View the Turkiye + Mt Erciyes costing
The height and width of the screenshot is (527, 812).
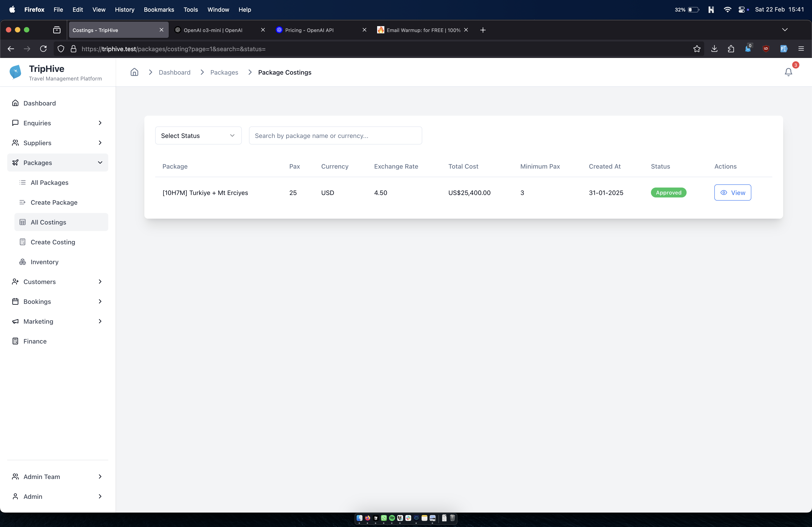point(733,192)
